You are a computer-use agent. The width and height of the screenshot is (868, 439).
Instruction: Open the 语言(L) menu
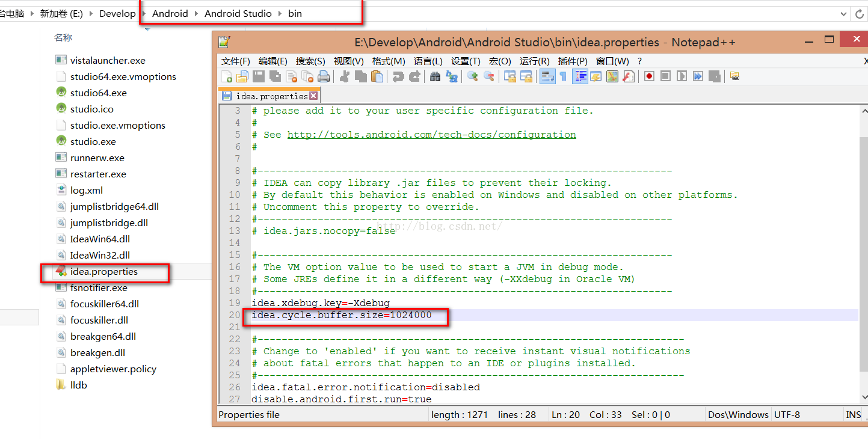[428, 61]
